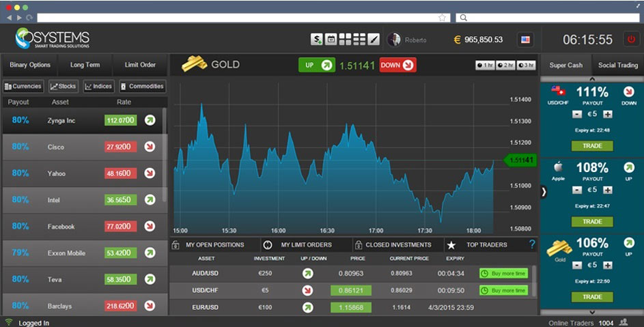This screenshot has width=644, height=327.
Task: Click TRADE on USD/CHF card
Action: point(592,146)
